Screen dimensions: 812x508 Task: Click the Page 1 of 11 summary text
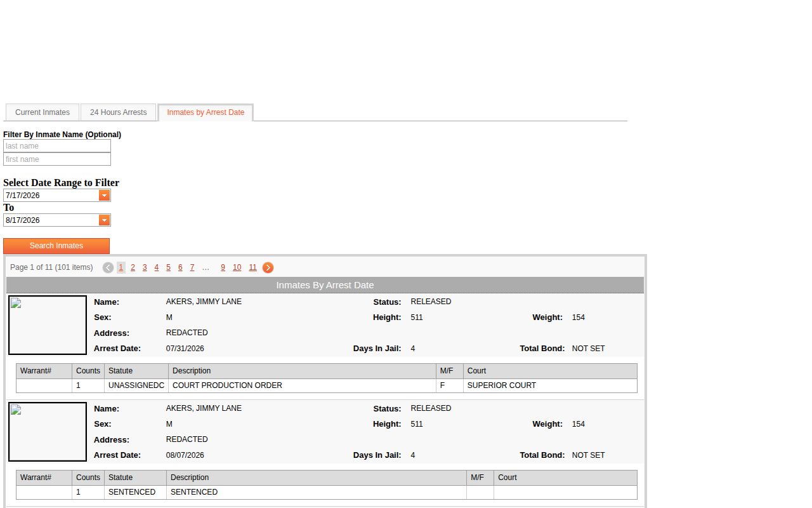tap(51, 267)
